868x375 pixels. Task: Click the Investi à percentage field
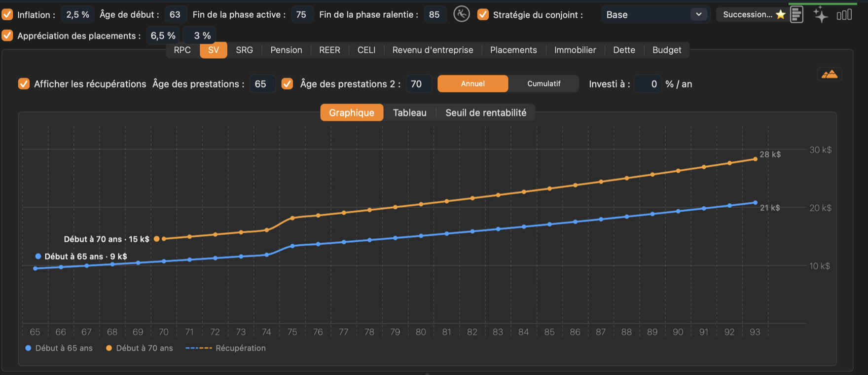click(x=648, y=84)
